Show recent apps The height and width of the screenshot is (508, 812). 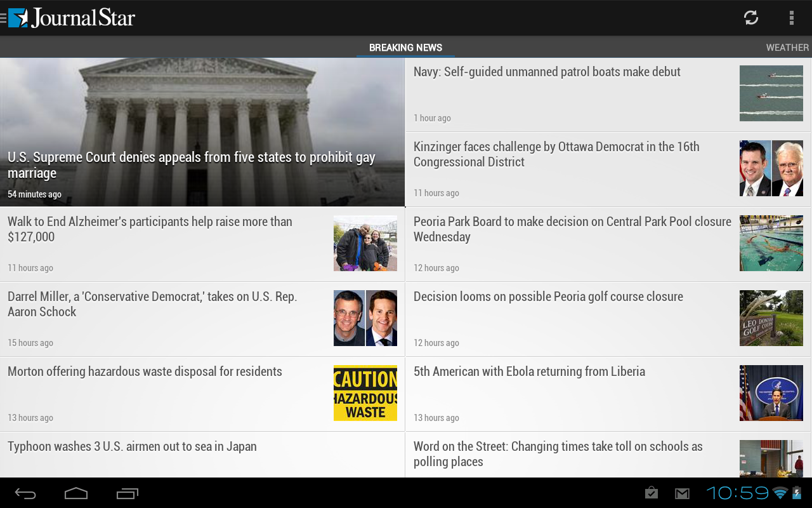128,493
